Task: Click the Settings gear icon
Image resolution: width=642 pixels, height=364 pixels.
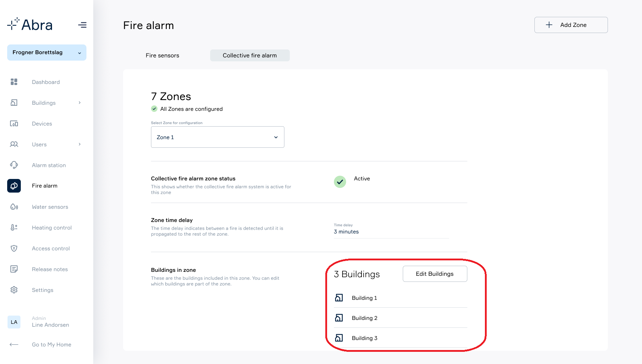Action: tap(14, 290)
